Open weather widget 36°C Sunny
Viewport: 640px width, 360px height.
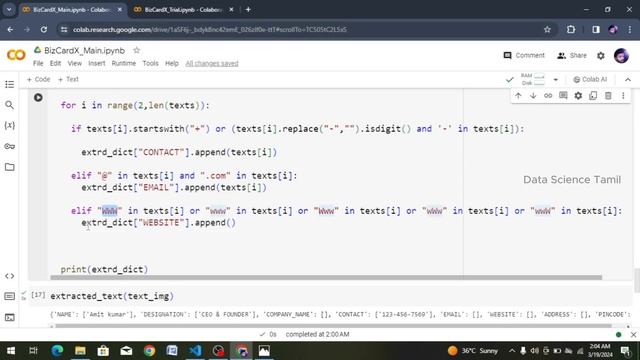[472, 351]
